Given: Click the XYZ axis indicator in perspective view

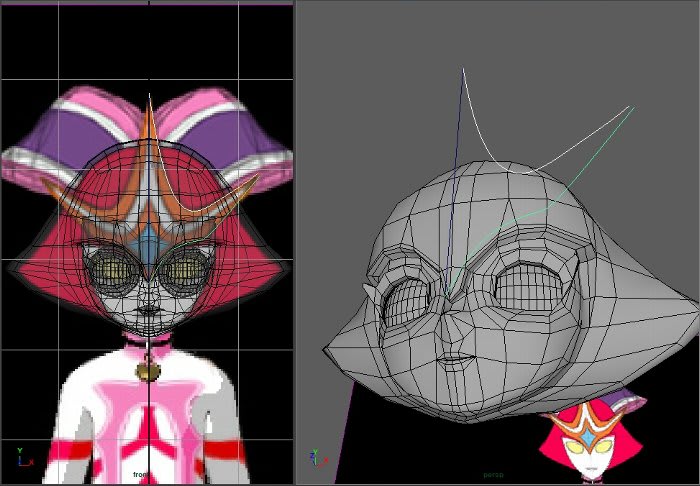Looking at the screenshot, I should click(318, 458).
